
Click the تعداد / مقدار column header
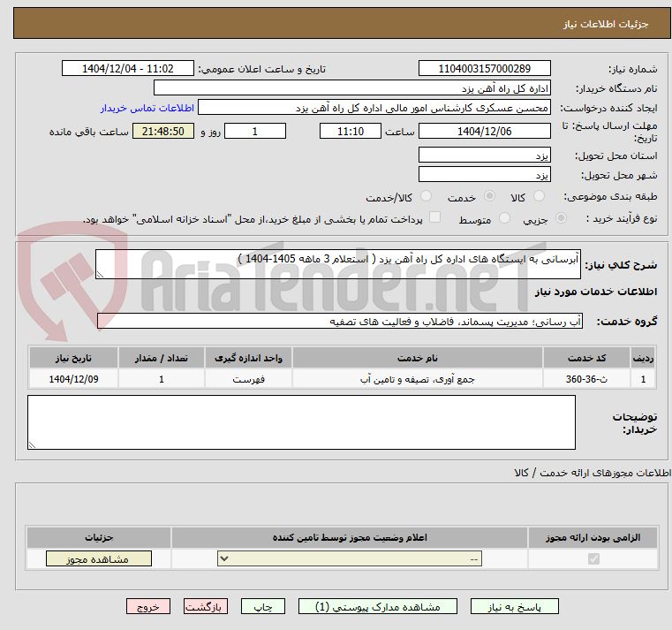pyautogui.click(x=161, y=358)
